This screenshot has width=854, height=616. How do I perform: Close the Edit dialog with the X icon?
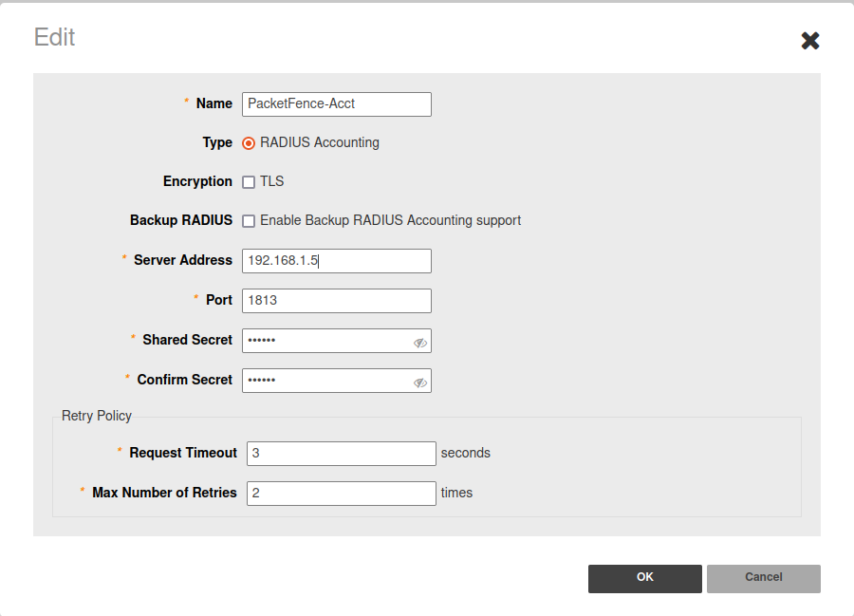pos(809,40)
